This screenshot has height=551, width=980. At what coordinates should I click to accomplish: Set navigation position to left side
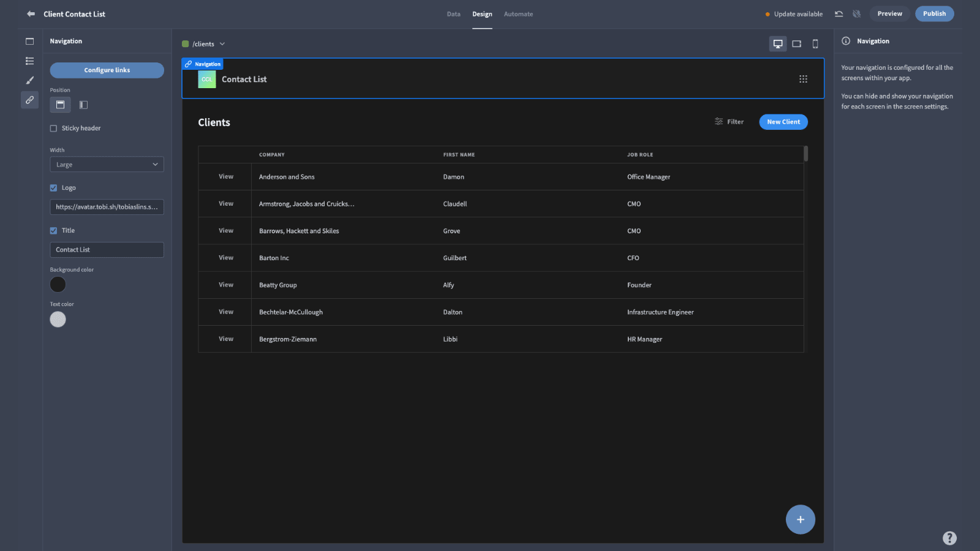(x=84, y=105)
